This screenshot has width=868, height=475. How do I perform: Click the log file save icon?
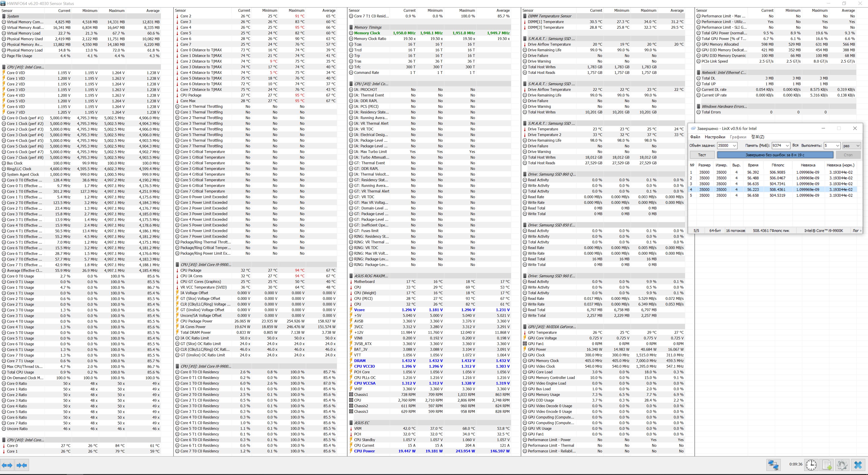tap(827, 465)
